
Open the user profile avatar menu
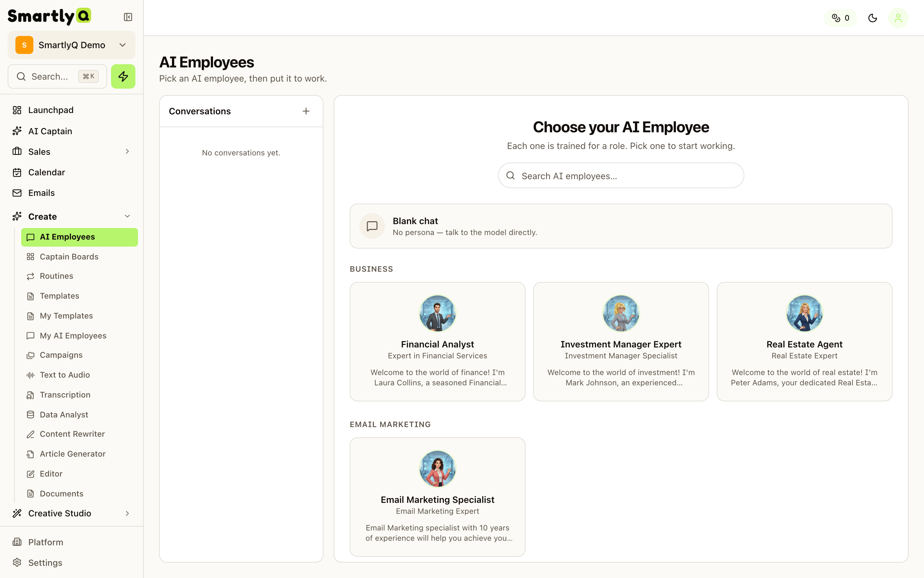pyautogui.click(x=898, y=18)
